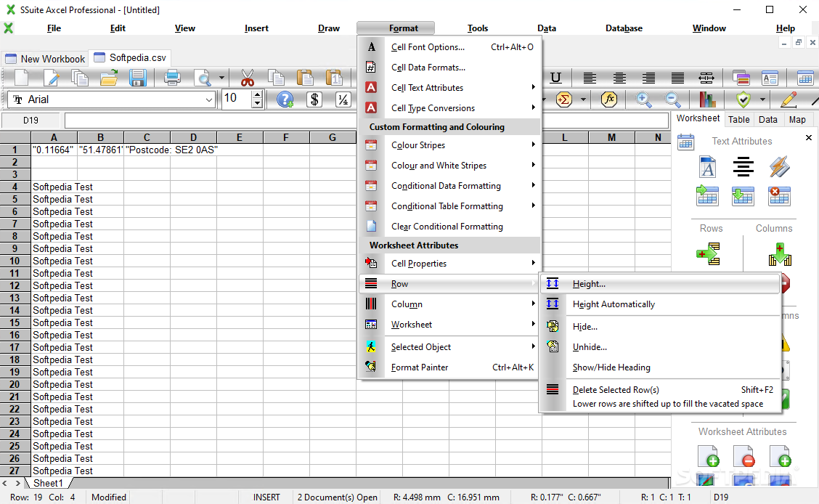Toggle justified text alignment
This screenshot has height=504, width=819.
point(677,78)
